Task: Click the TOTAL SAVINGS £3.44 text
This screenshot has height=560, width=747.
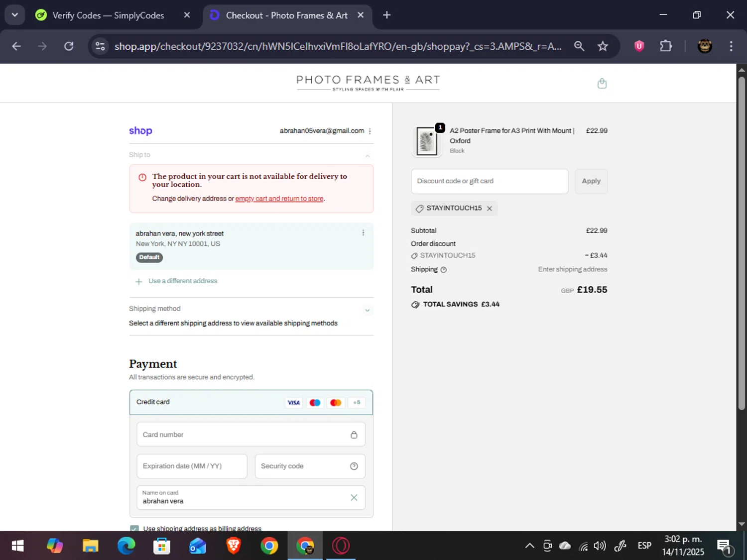Action: 461,304
